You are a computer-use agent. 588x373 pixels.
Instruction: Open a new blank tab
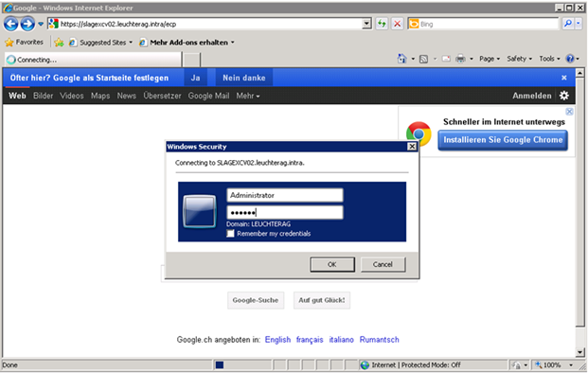click(191, 60)
